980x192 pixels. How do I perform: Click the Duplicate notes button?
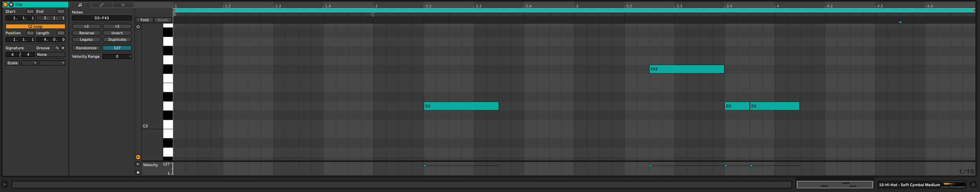pos(117,40)
